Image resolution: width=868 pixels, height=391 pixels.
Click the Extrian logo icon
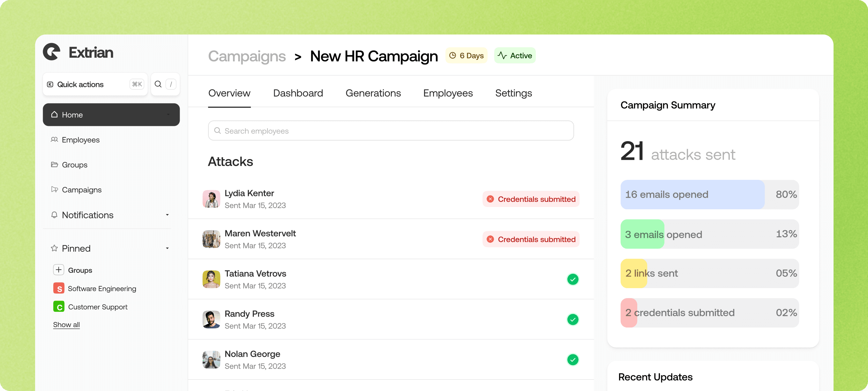52,52
